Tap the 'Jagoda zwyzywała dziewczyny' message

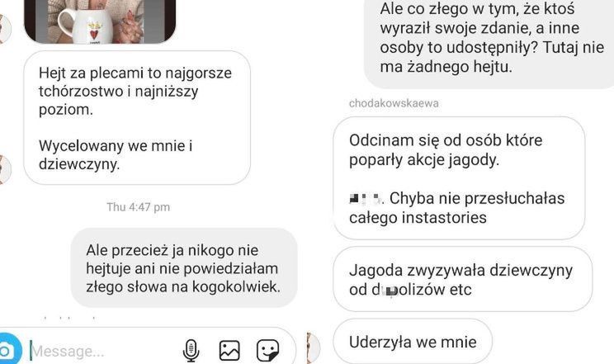[462, 279]
